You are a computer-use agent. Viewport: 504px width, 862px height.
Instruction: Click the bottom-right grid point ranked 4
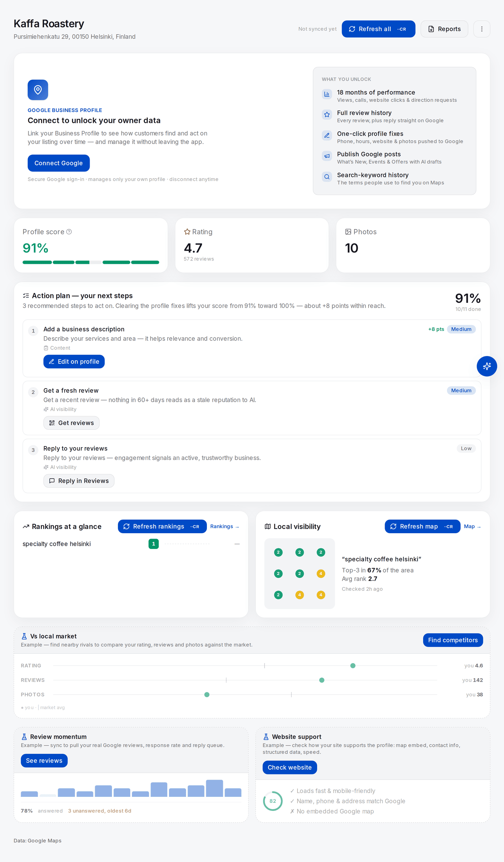[x=321, y=595]
